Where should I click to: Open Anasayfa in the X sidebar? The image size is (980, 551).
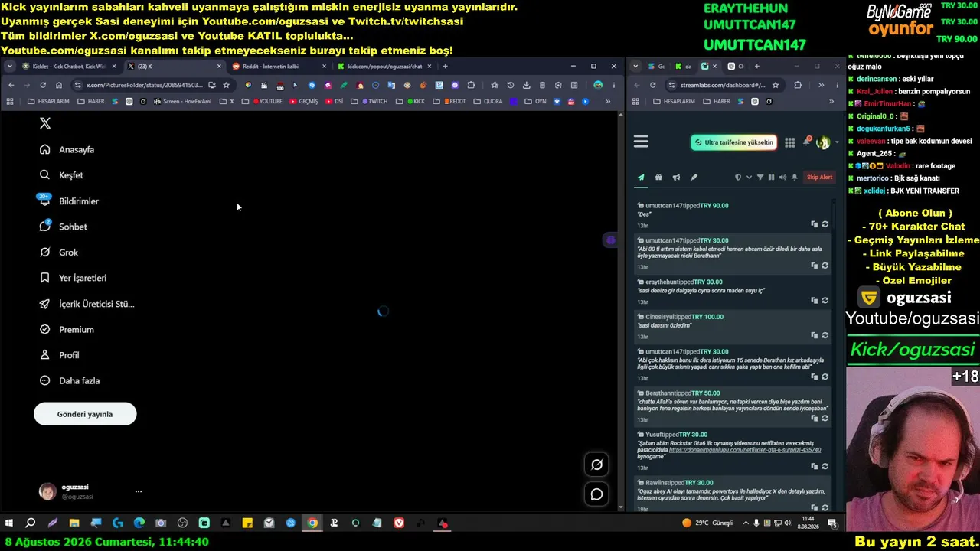(67, 149)
